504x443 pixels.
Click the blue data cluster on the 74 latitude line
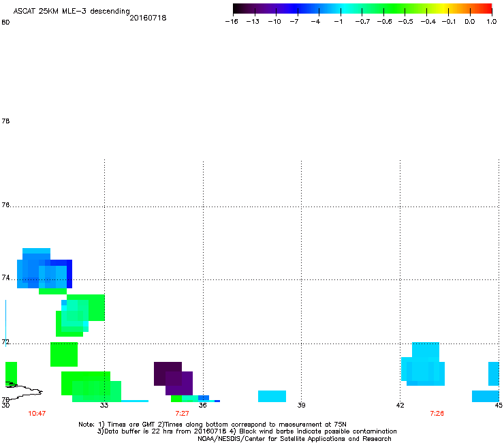(x=44, y=269)
